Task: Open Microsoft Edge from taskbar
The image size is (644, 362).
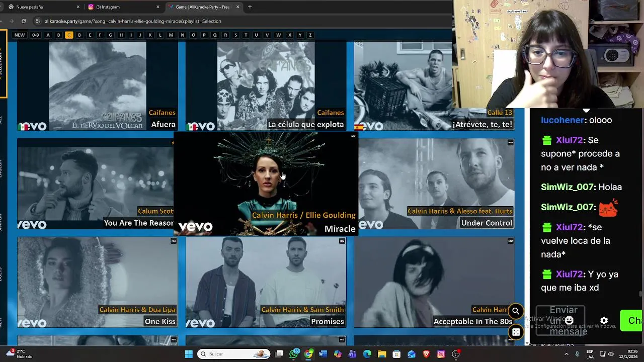Action: pyautogui.click(x=367, y=354)
